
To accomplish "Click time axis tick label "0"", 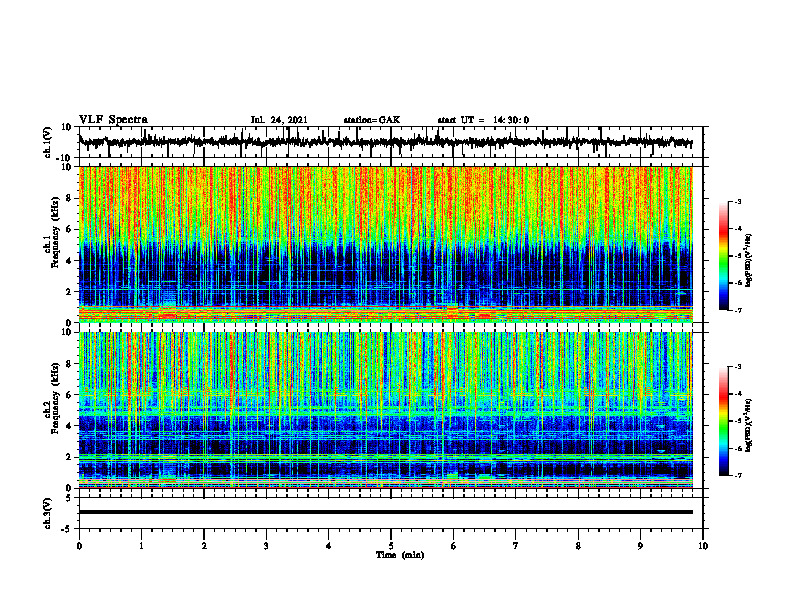I will (x=79, y=546).
